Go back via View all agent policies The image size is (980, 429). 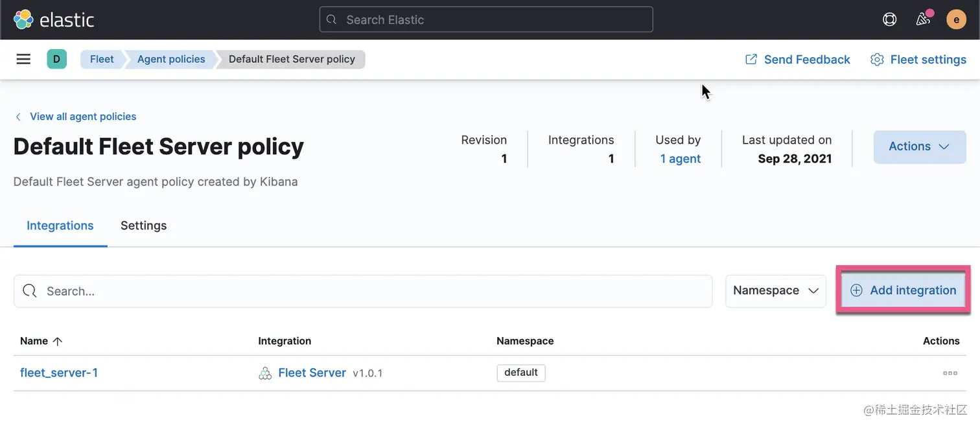[x=82, y=117]
